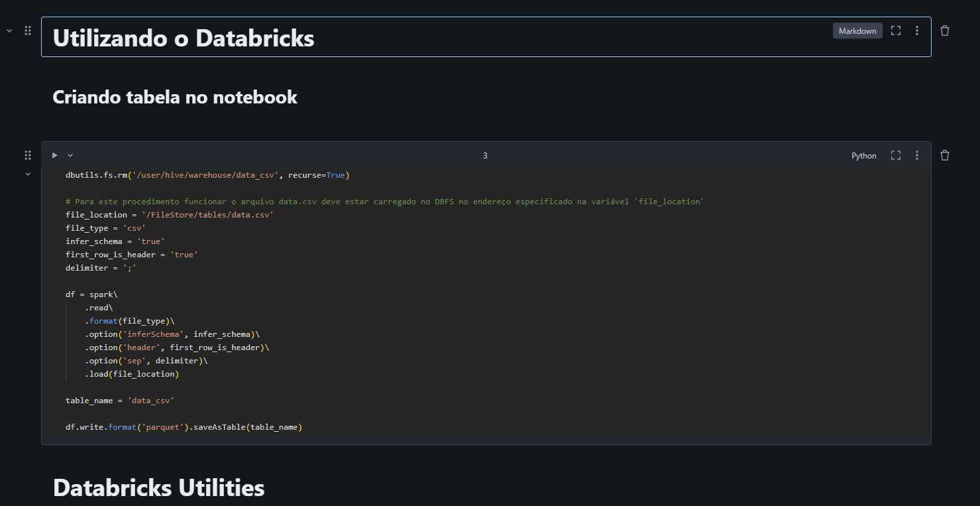980x506 pixels.
Task: Delete the Python code cell
Action: [945, 155]
